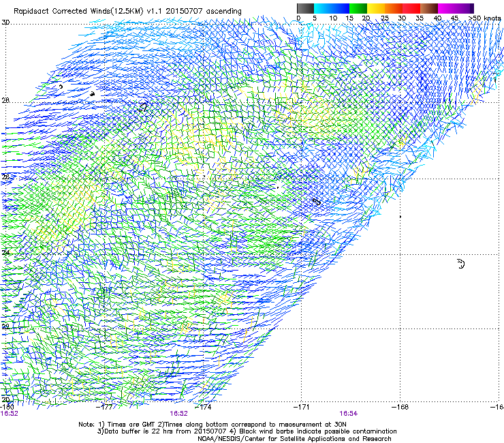Click the cyan segment of the speed legend
504x443 pixels.
click(322, 8)
